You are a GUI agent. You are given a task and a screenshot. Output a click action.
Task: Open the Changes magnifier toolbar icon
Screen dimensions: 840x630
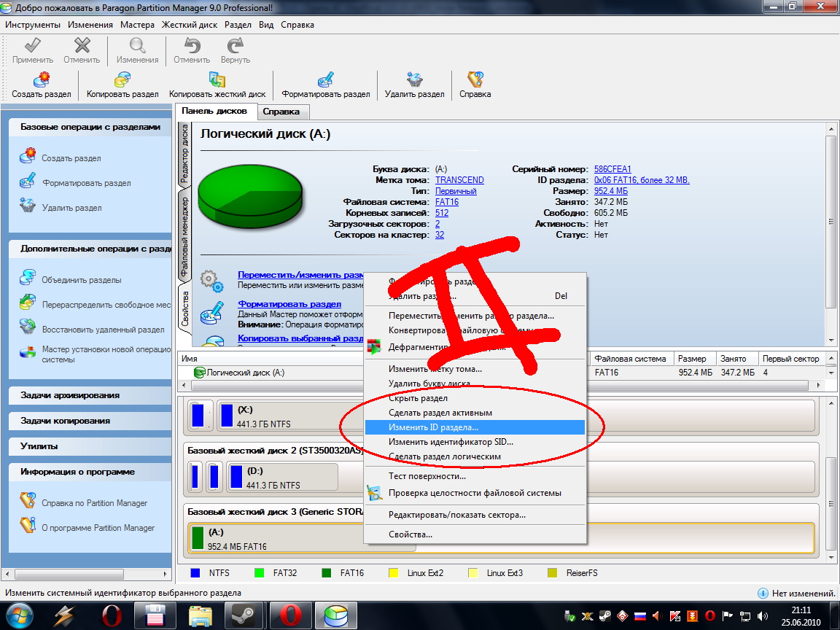[138, 45]
